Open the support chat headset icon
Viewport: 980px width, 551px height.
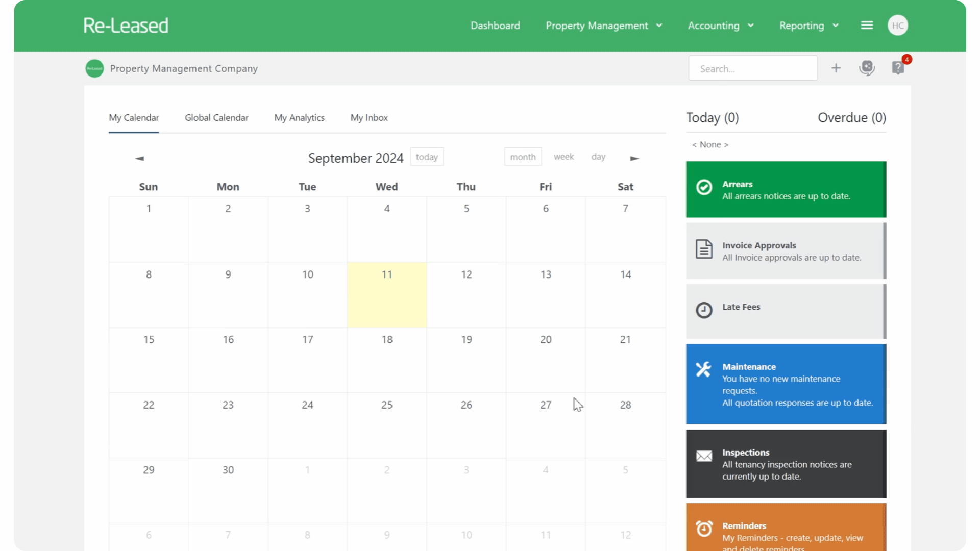[867, 68]
